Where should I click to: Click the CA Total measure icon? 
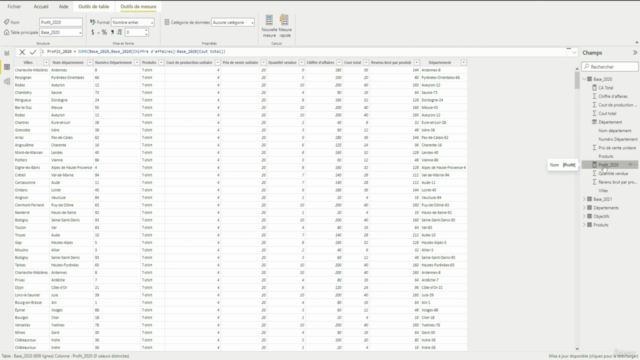[x=594, y=88]
